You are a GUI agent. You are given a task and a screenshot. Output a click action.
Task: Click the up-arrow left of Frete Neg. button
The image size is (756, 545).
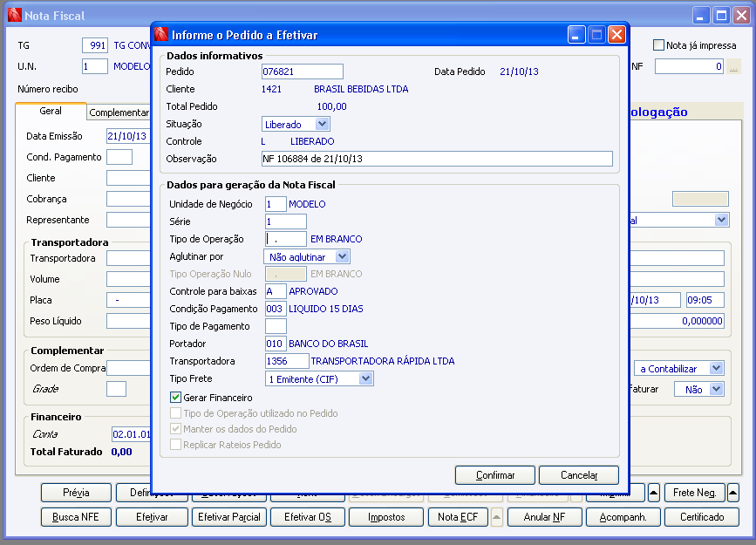654,493
